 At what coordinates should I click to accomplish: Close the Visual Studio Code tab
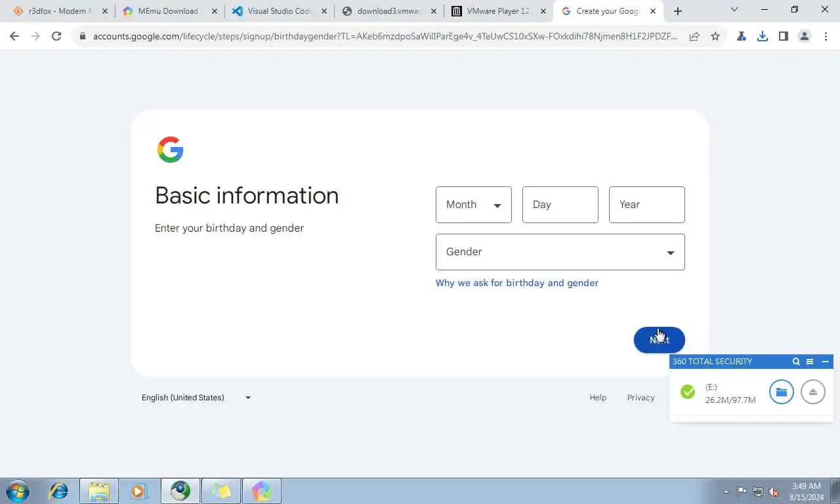pyautogui.click(x=324, y=11)
